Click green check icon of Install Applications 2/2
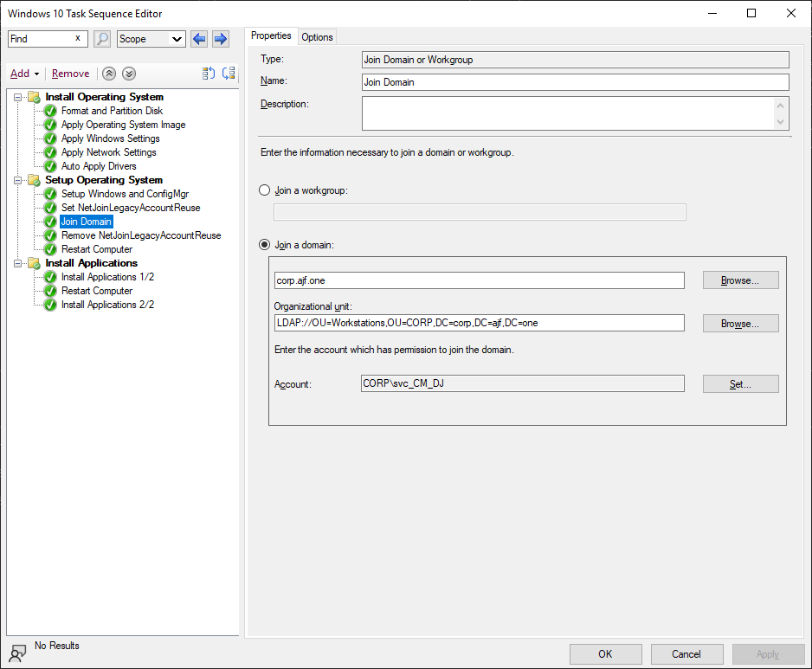The height and width of the screenshot is (669, 812). pyautogui.click(x=50, y=305)
